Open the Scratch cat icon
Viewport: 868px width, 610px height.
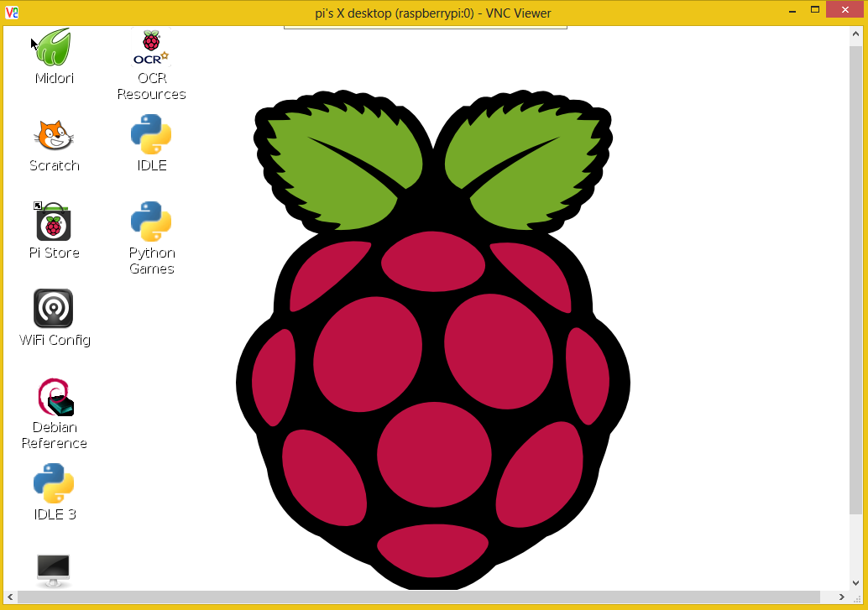click(x=54, y=135)
